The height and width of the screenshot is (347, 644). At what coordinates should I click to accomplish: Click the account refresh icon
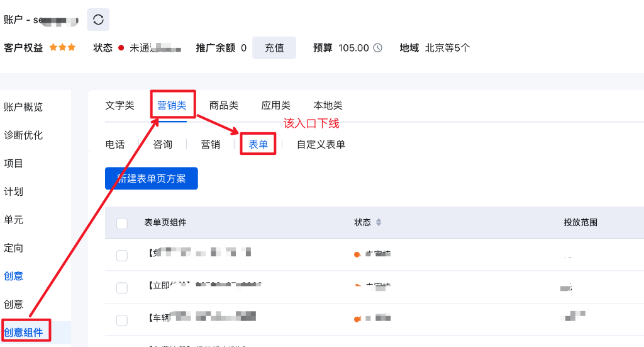click(98, 20)
